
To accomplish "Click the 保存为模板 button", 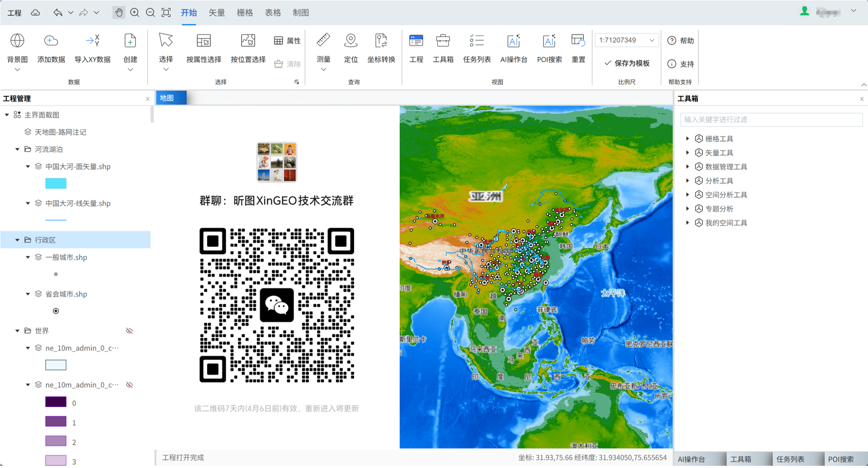I will point(627,63).
